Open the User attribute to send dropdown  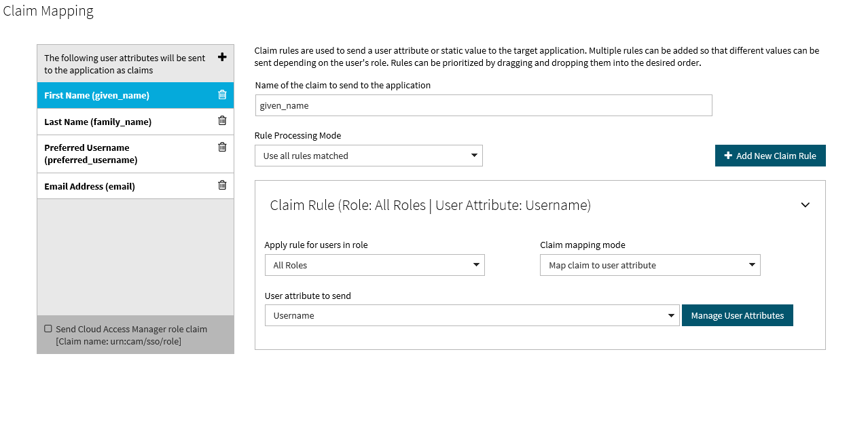click(x=472, y=315)
